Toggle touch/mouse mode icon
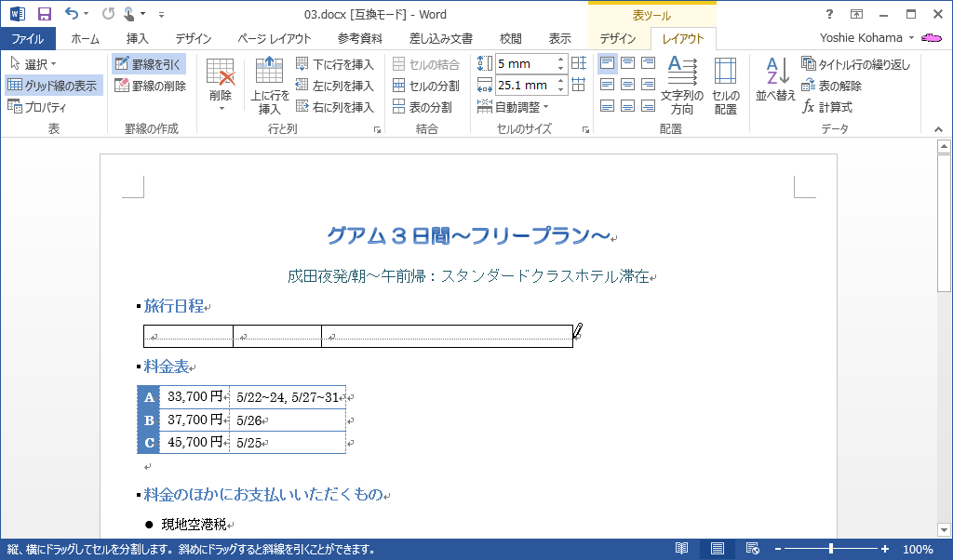 click(128, 13)
